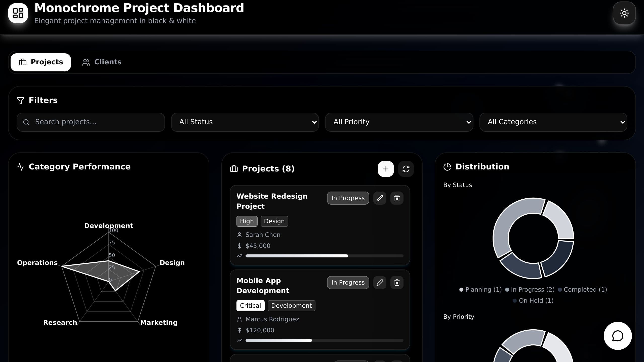644x362 pixels.
Task: Click the Projects (8) briefcase icon
Action: pos(234,169)
